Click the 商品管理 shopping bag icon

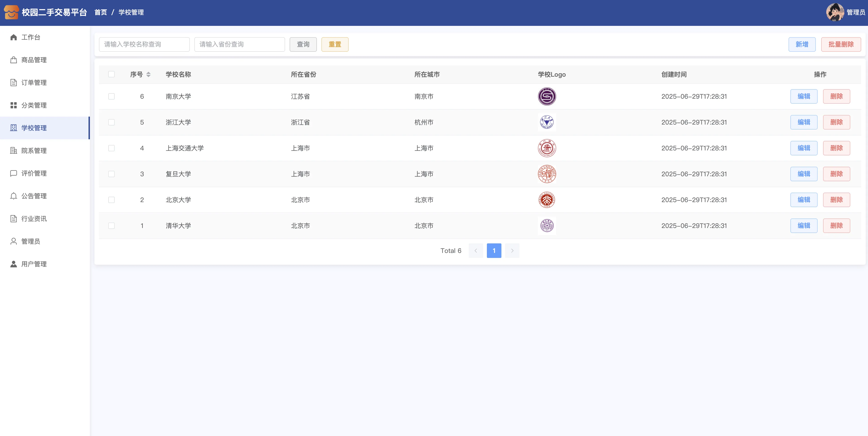click(x=13, y=60)
